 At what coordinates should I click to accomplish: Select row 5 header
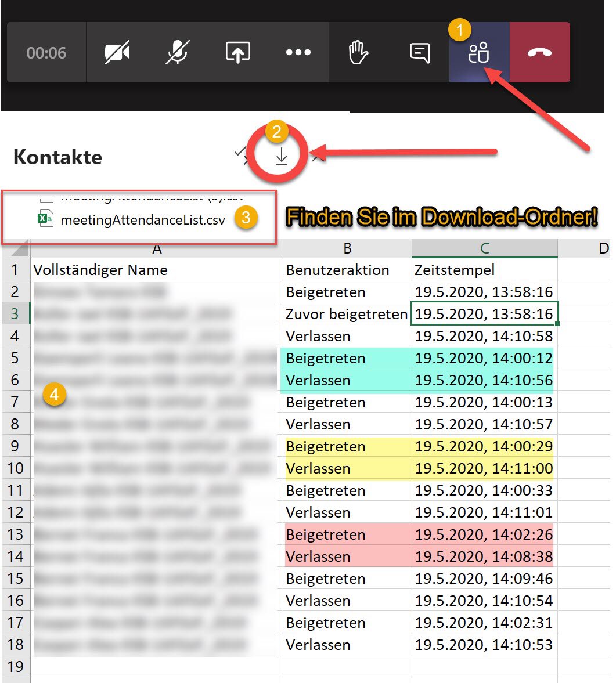pyautogui.click(x=16, y=358)
